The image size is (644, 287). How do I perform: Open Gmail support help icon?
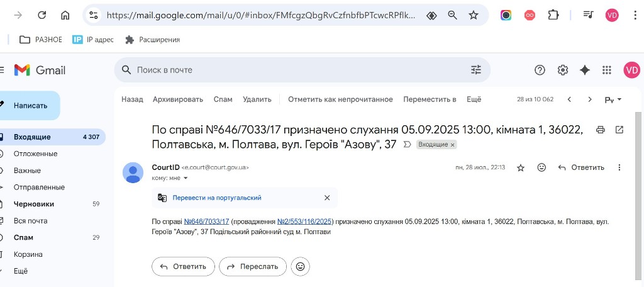(540, 70)
